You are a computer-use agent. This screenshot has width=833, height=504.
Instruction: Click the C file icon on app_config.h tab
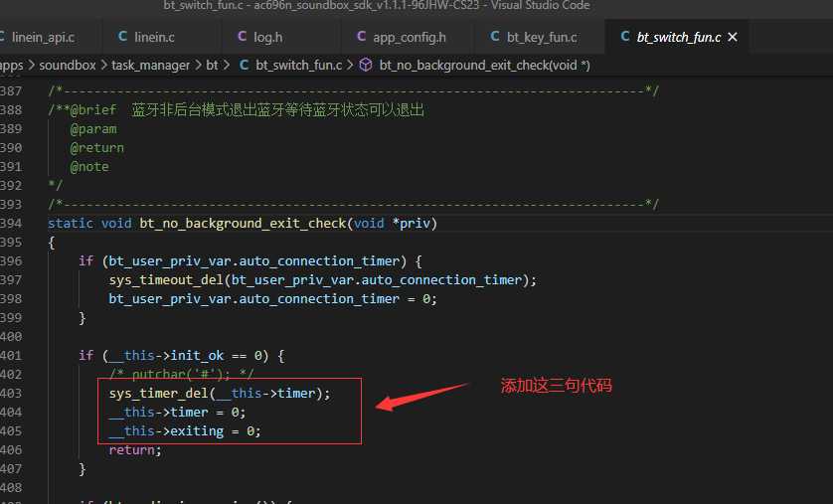361,36
